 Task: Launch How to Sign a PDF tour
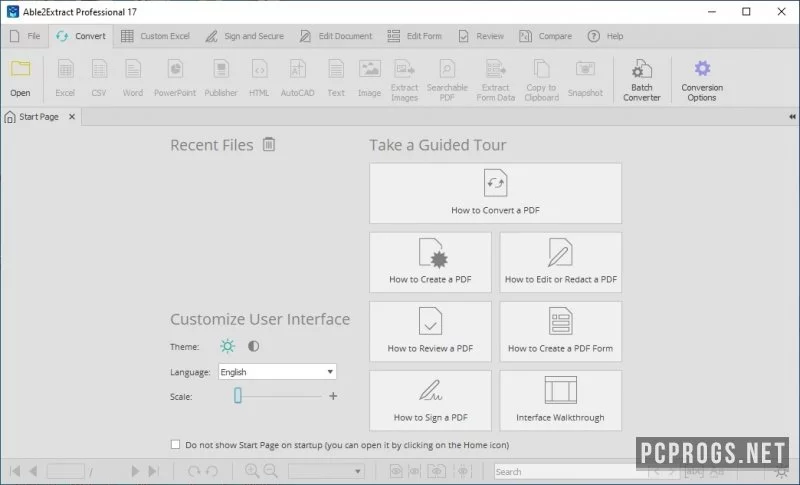[x=430, y=400]
